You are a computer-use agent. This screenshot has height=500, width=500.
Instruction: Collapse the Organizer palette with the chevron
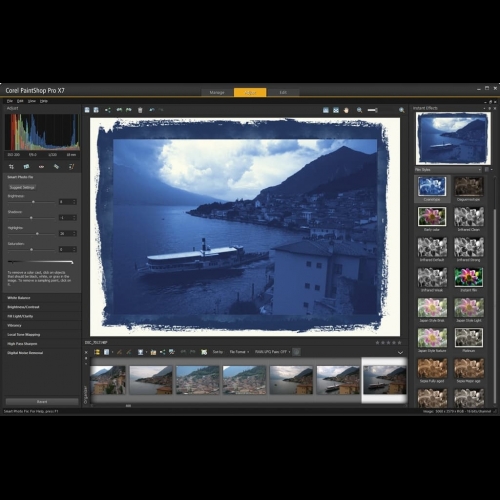point(400,352)
